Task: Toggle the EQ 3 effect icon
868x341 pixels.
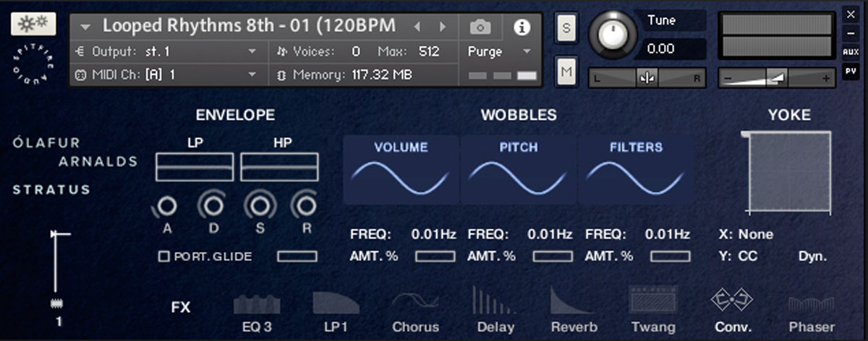Action: (x=257, y=302)
